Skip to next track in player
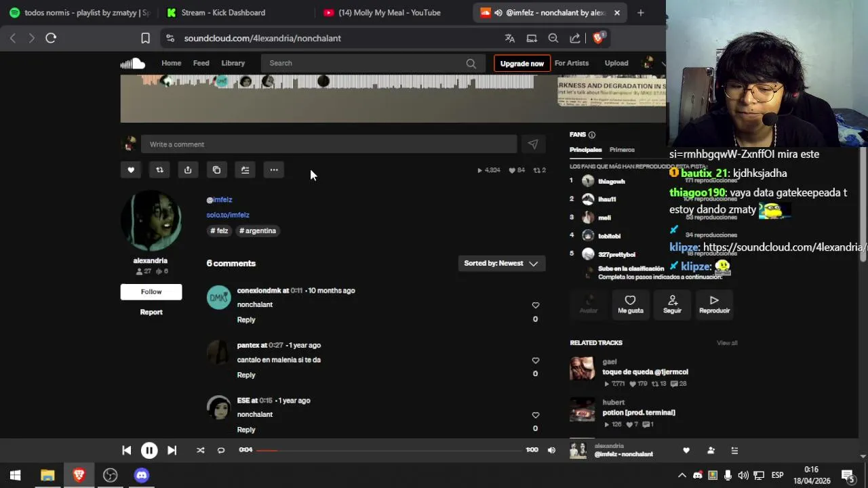Screen dimensions: 868x488 (172, 450)
